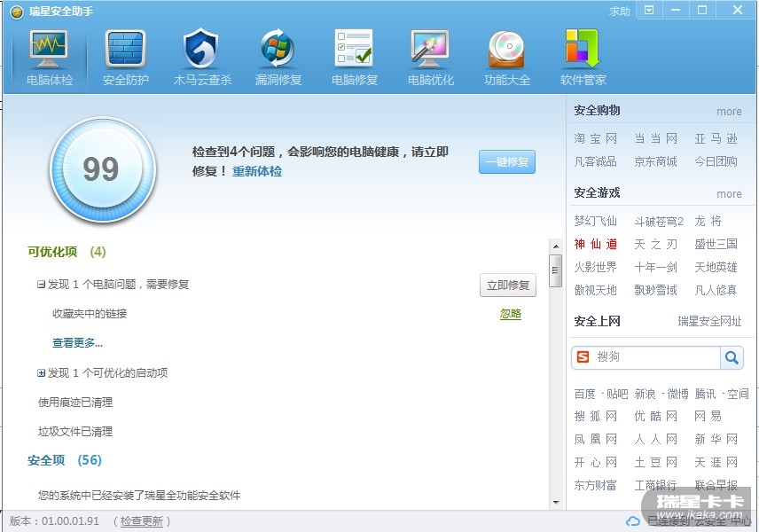The image size is (759, 532).
Task: Open the red 神仙道 game link
Action: [595, 244]
